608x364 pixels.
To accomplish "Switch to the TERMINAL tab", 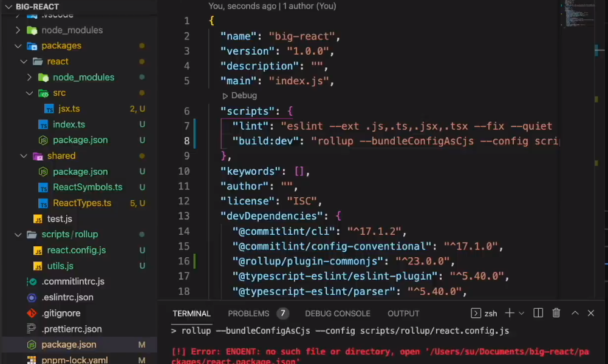I will coord(191,314).
